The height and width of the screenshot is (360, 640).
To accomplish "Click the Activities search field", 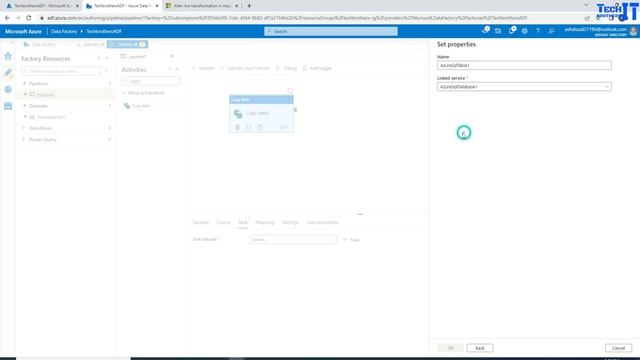I will (x=151, y=81).
